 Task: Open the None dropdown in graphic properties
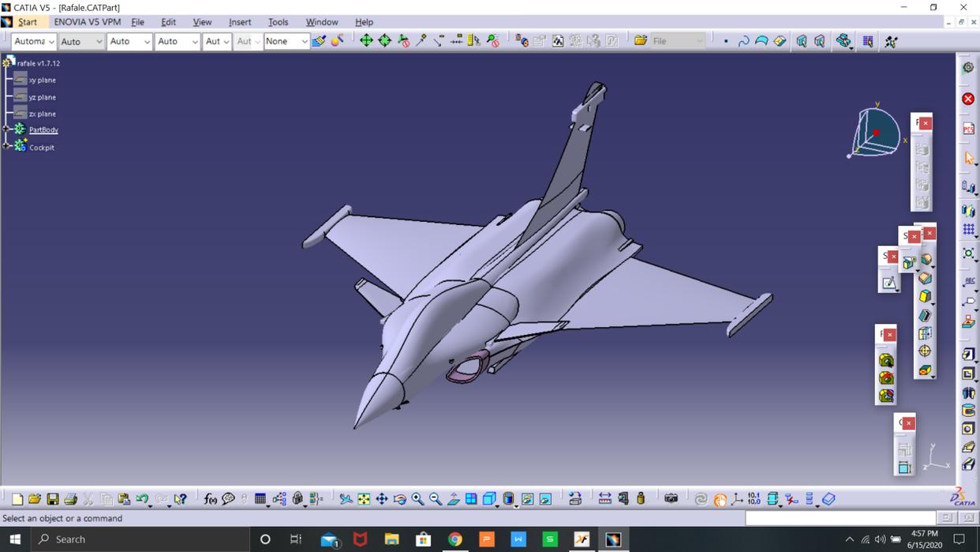coord(304,42)
